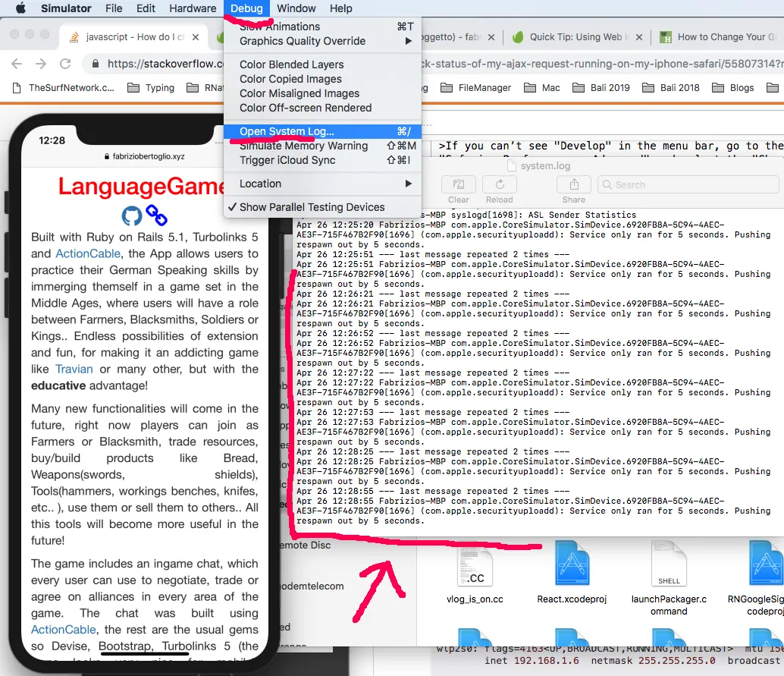Image resolution: width=784 pixels, height=676 pixels.
Task: Open the Bali 2019 bookmarks folder
Action: 601,88
